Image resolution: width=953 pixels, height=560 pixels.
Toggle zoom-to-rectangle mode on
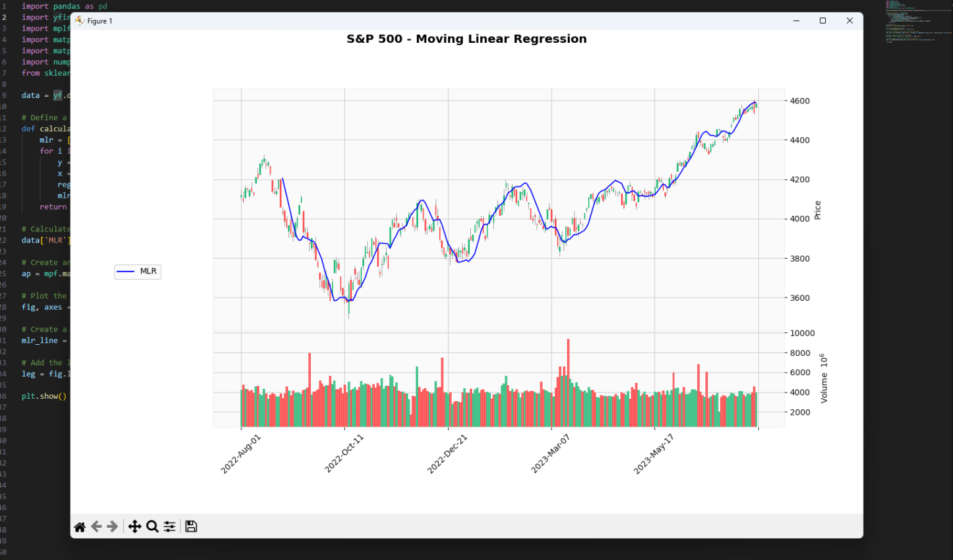[152, 526]
